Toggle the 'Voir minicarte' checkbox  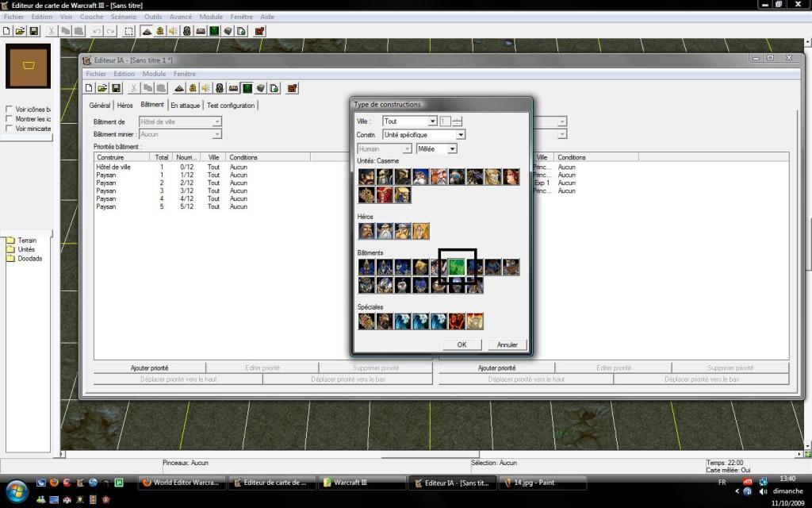click(x=9, y=128)
